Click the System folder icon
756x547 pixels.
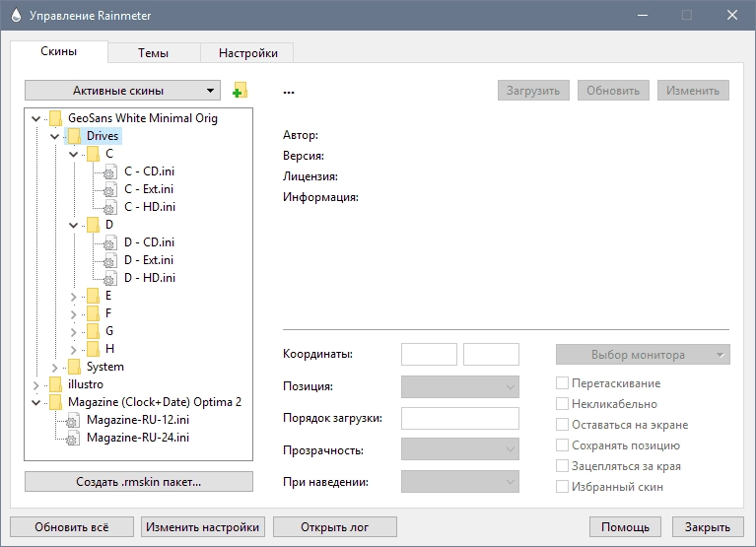[74, 368]
